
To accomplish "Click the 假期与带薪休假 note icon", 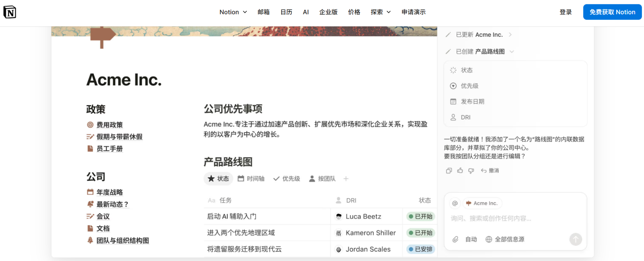I will [x=90, y=137].
